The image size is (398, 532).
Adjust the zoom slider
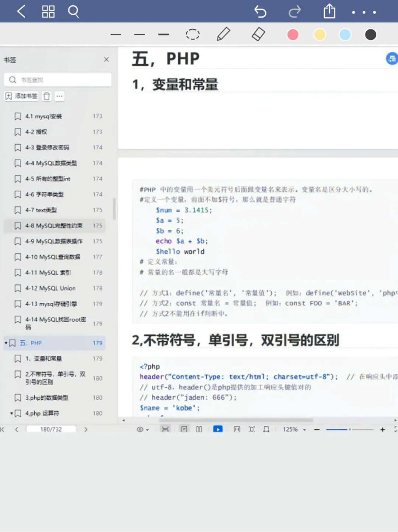click(x=349, y=430)
